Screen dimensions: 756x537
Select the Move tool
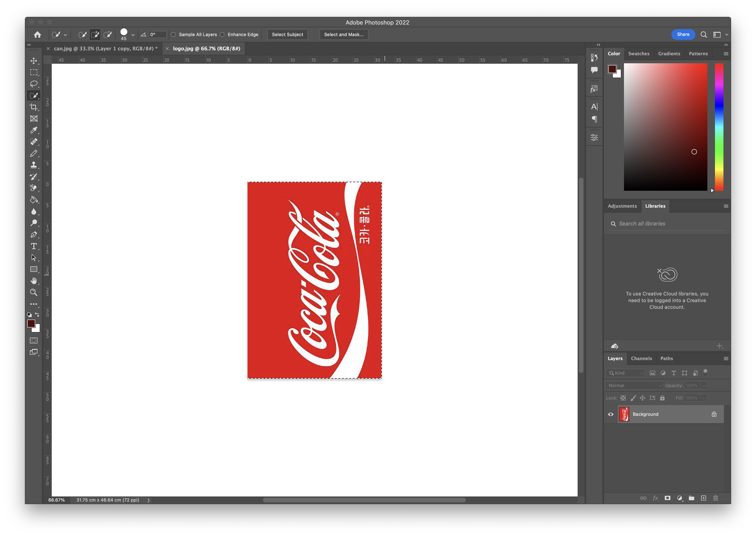click(x=34, y=61)
